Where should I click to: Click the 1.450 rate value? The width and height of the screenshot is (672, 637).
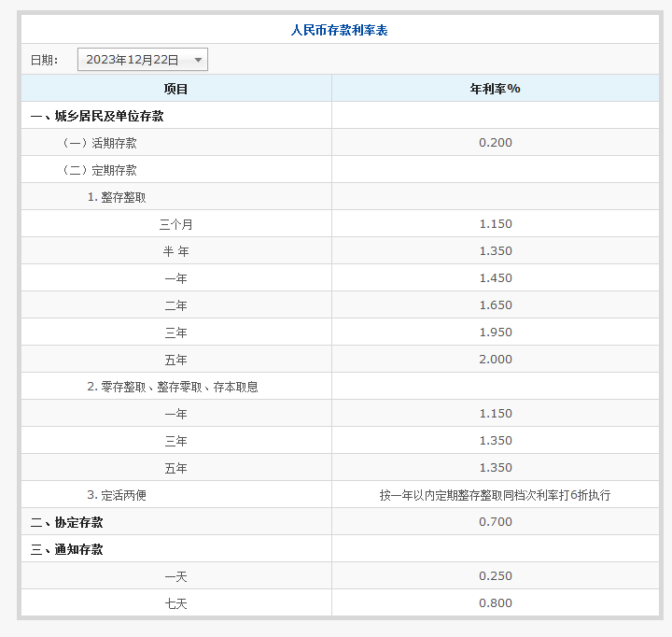point(496,278)
